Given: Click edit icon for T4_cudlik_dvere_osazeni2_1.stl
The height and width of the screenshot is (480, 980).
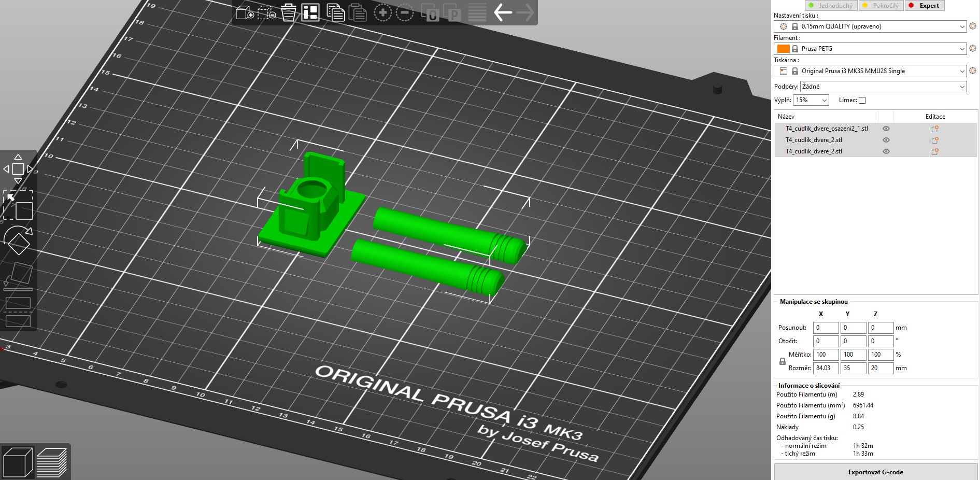Looking at the screenshot, I should tap(935, 129).
